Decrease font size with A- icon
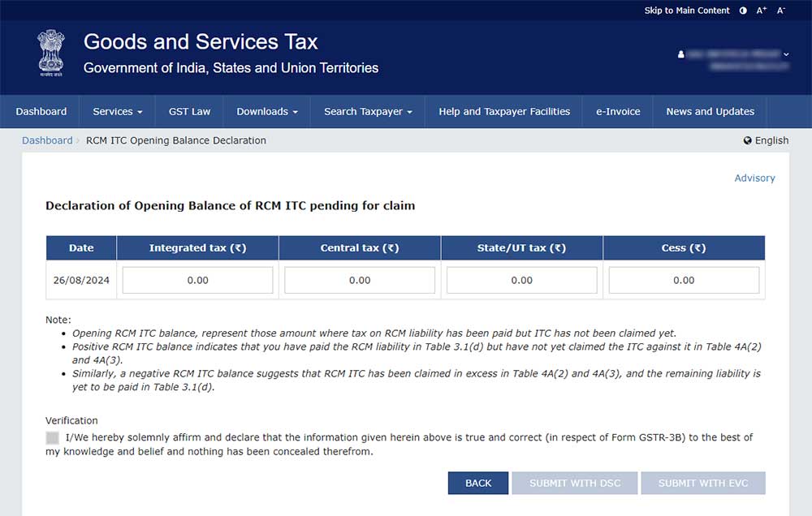This screenshot has height=516, width=812. pos(781,11)
